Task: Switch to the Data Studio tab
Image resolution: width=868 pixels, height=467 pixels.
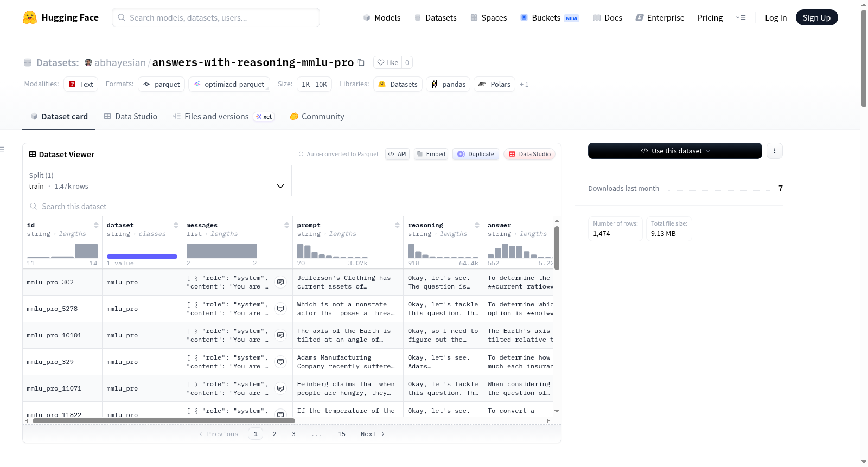Action: pos(131,117)
